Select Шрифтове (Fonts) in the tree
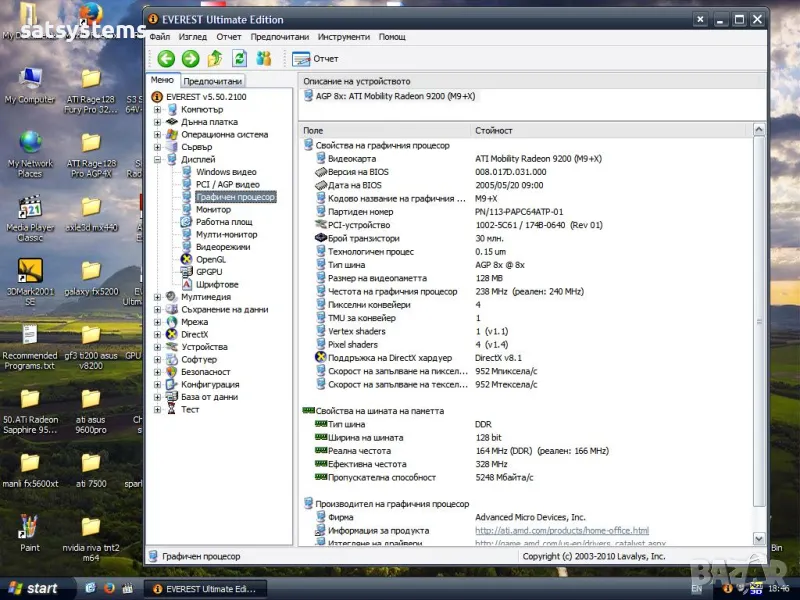 [216, 284]
